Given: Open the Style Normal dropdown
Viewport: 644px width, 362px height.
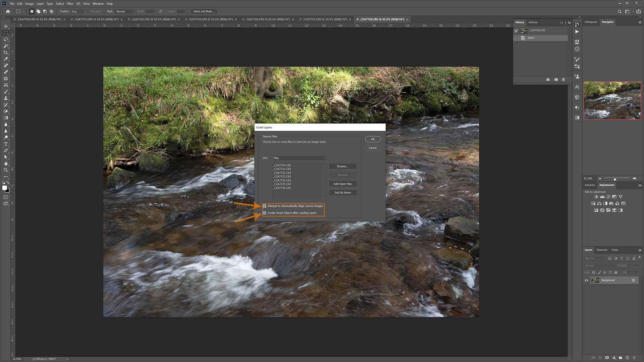Looking at the screenshot, I should pos(124,11).
